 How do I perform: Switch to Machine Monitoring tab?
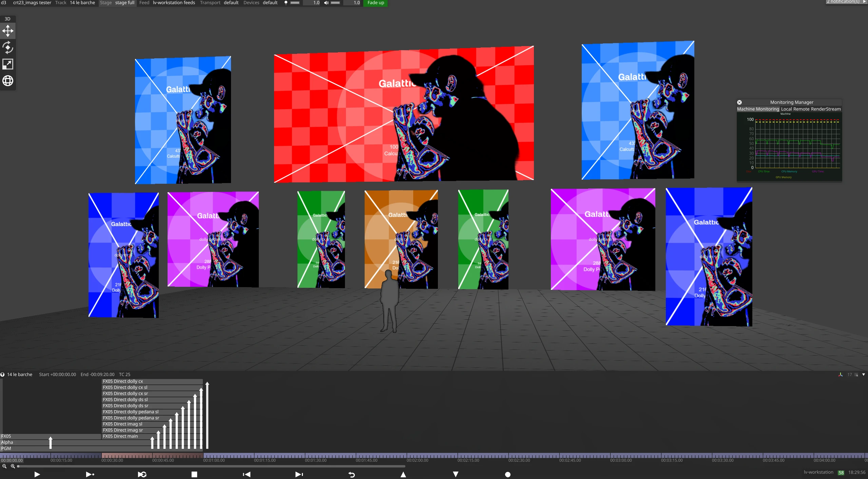(x=758, y=109)
